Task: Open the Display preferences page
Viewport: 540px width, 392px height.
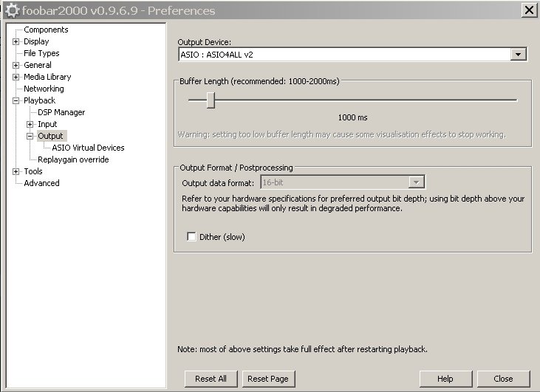Action: tap(36, 41)
